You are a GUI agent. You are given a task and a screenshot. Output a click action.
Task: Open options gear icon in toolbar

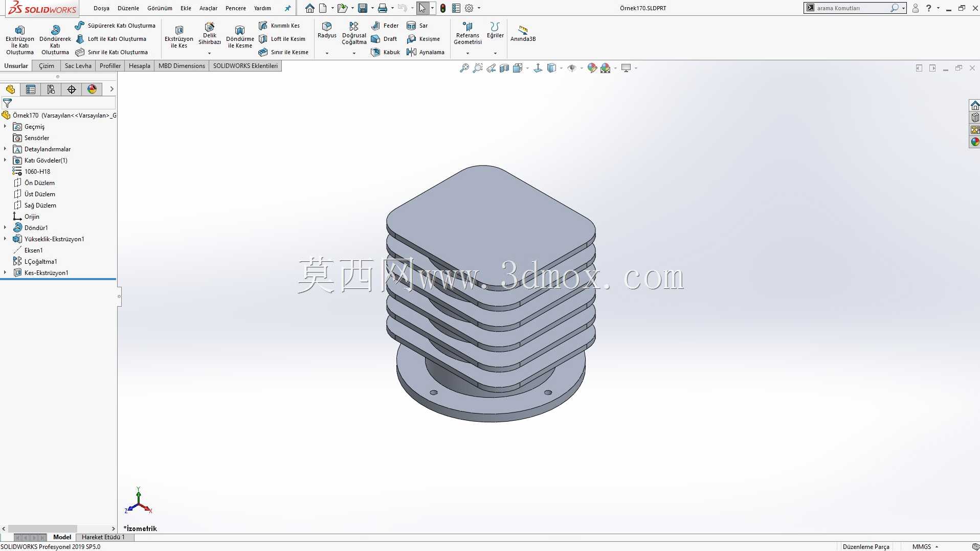tap(469, 8)
